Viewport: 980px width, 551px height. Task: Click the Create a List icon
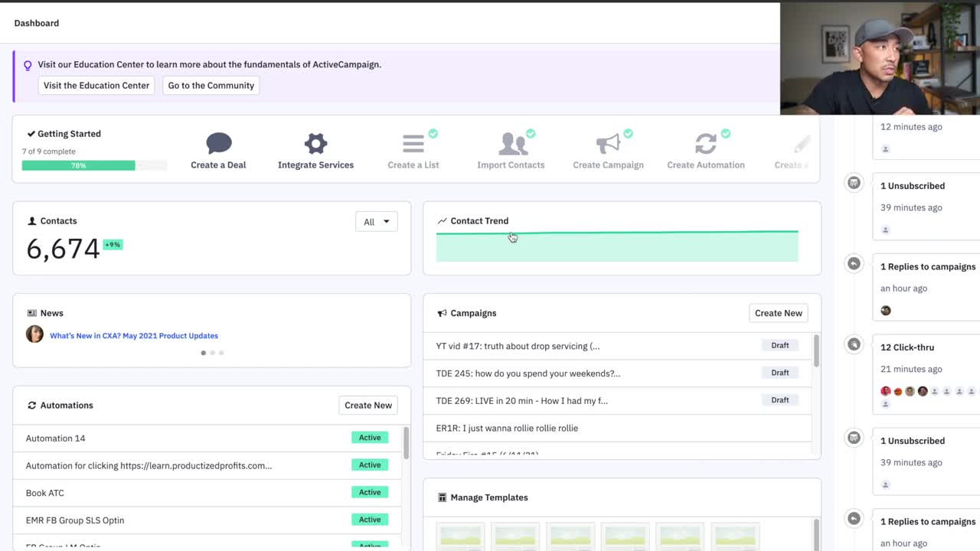[x=413, y=143]
